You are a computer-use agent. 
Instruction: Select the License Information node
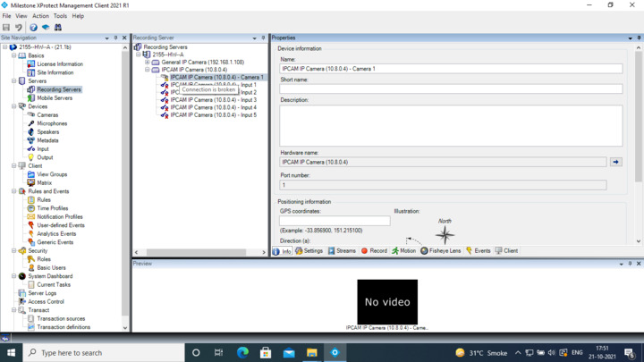59,64
